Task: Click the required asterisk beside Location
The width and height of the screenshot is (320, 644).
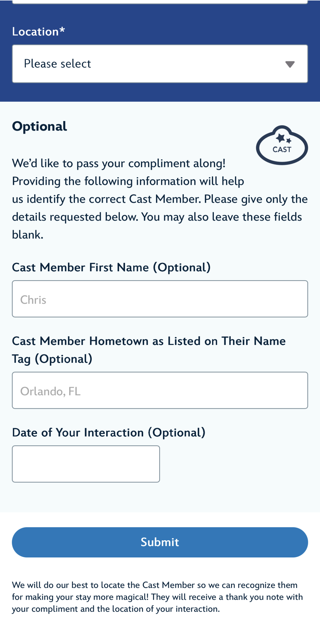Action: click(x=62, y=30)
